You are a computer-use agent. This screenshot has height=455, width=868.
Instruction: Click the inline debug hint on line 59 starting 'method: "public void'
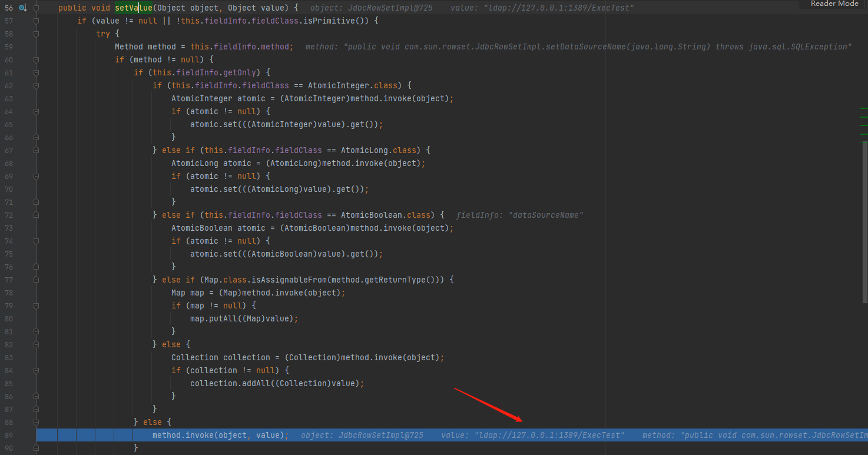coord(579,47)
